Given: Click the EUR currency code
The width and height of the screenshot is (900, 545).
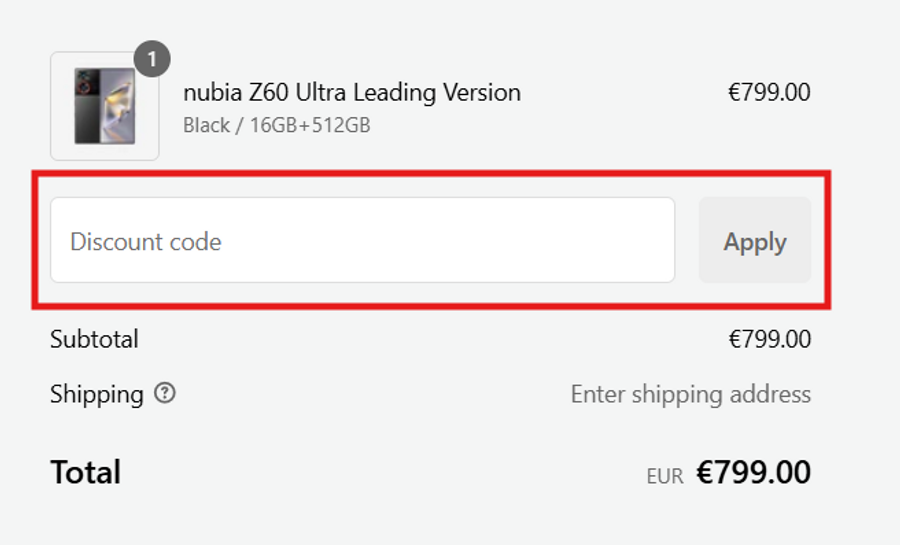Looking at the screenshot, I should point(665,476).
